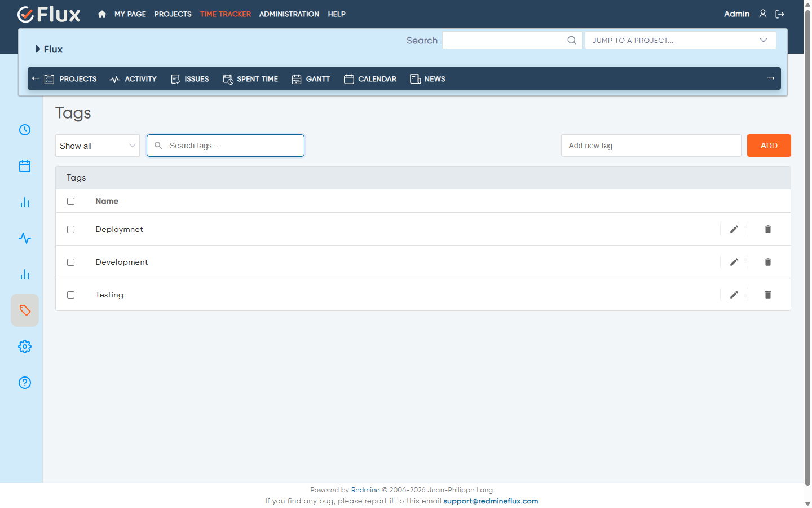
Task: Click the sign out icon
Action: pyautogui.click(x=780, y=14)
